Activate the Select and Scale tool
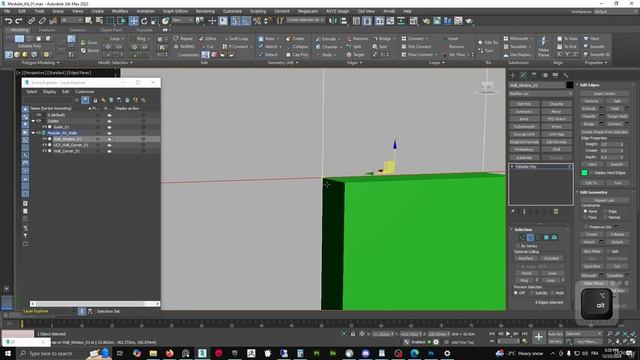 [155, 21]
